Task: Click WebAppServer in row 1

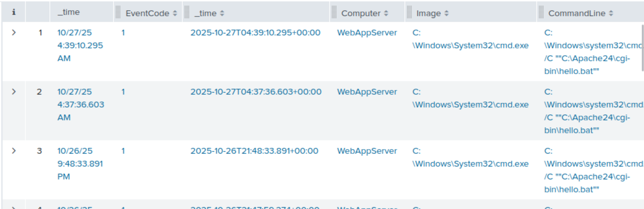Action: [367, 33]
